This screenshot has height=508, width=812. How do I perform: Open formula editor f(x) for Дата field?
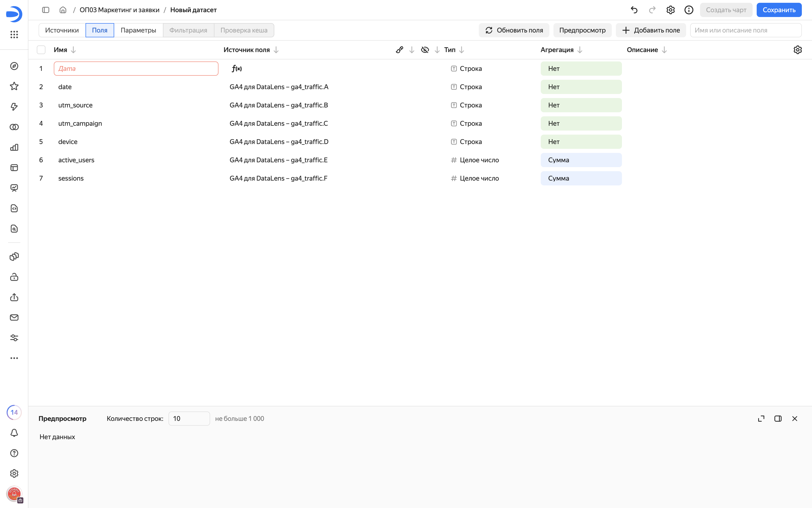click(236, 69)
